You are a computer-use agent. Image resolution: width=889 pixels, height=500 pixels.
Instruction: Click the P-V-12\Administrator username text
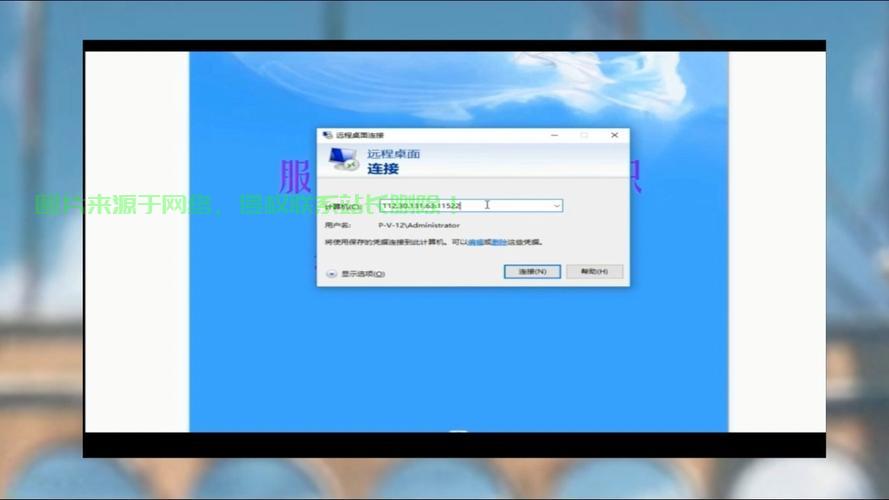point(419,225)
